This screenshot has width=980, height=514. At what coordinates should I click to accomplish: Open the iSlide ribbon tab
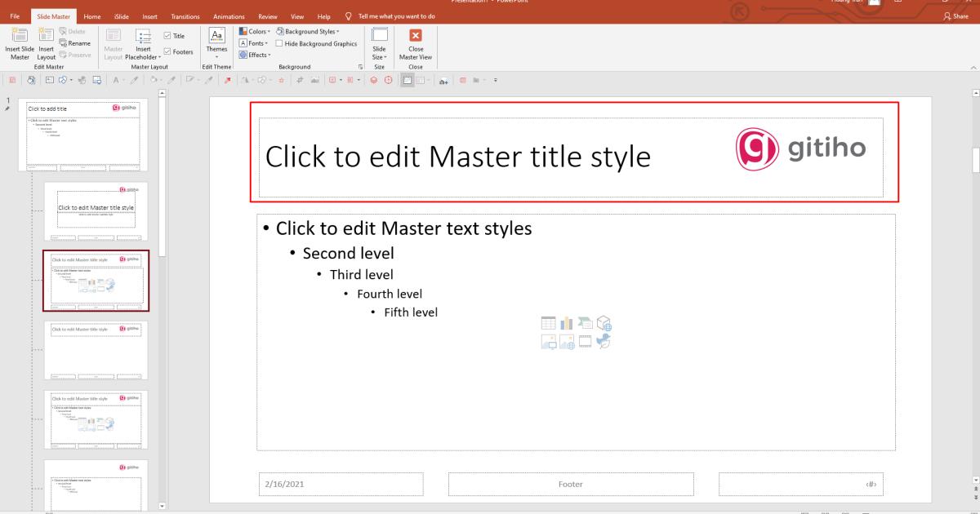click(121, 16)
